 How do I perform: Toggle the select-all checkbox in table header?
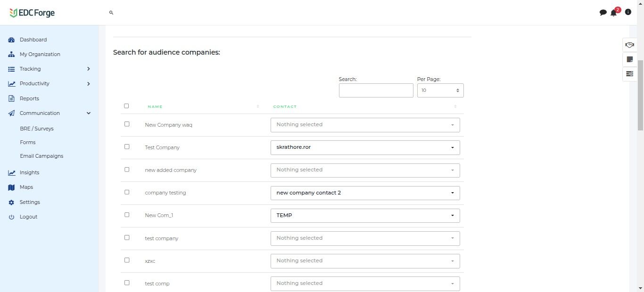click(126, 106)
